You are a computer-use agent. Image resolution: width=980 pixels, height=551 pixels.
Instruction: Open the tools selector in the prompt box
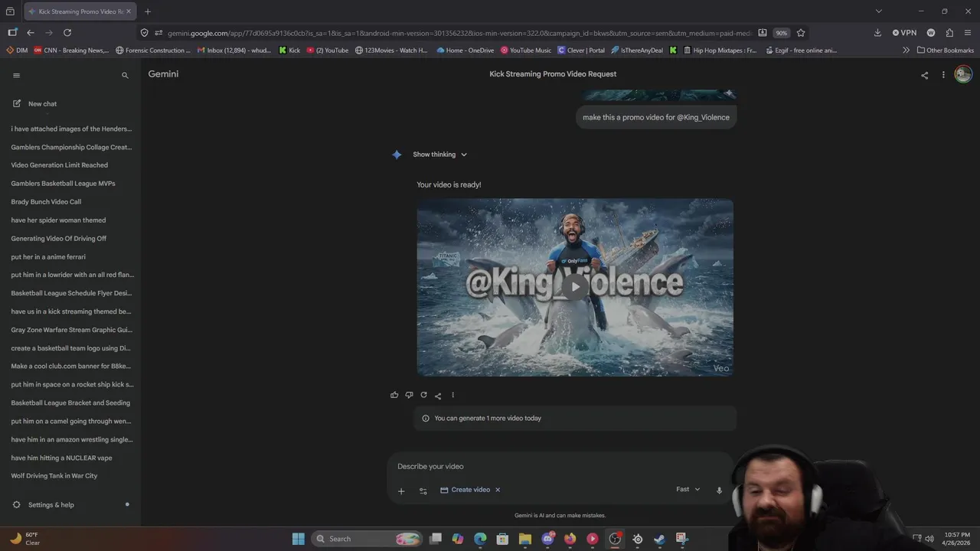pyautogui.click(x=423, y=491)
